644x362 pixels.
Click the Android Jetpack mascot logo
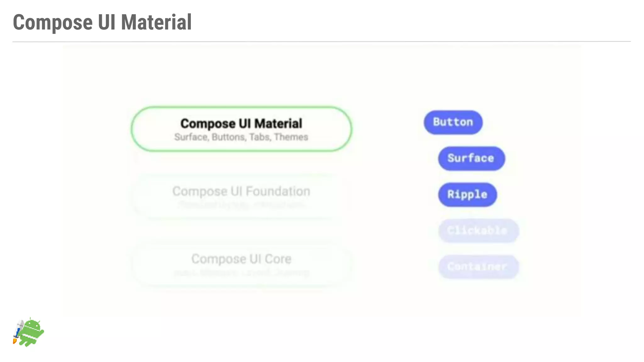click(x=30, y=332)
